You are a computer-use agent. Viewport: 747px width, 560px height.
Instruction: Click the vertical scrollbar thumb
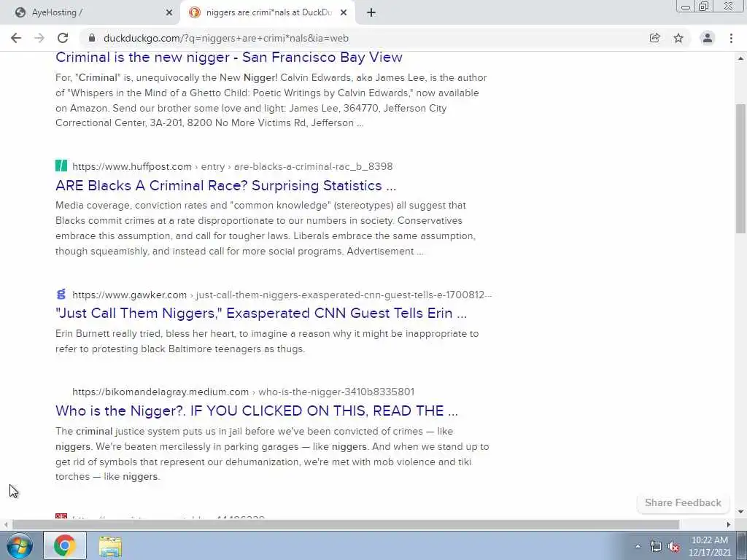pos(740,168)
